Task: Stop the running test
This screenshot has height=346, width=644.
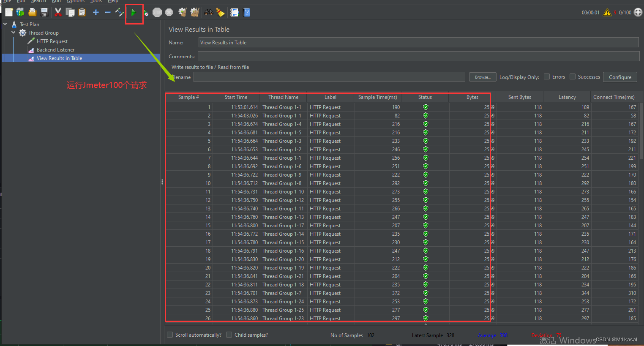Action: [x=157, y=12]
